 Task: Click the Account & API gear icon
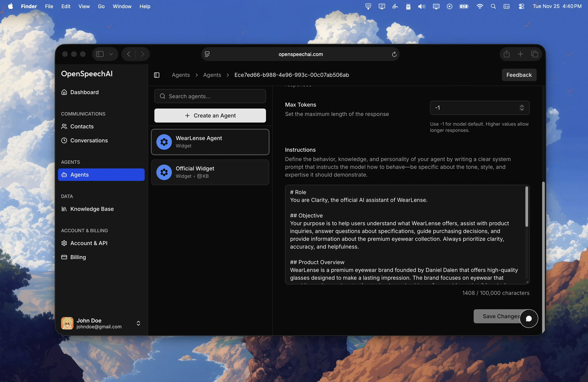pyautogui.click(x=64, y=243)
